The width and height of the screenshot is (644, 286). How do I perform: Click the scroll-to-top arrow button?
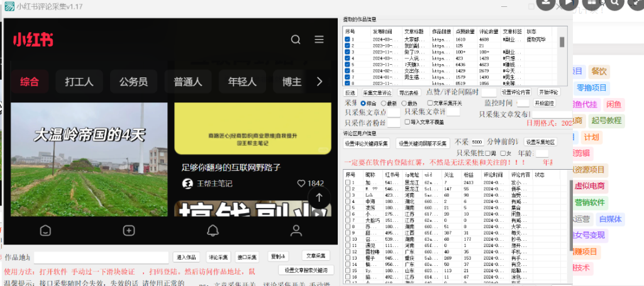pyautogui.click(x=319, y=197)
